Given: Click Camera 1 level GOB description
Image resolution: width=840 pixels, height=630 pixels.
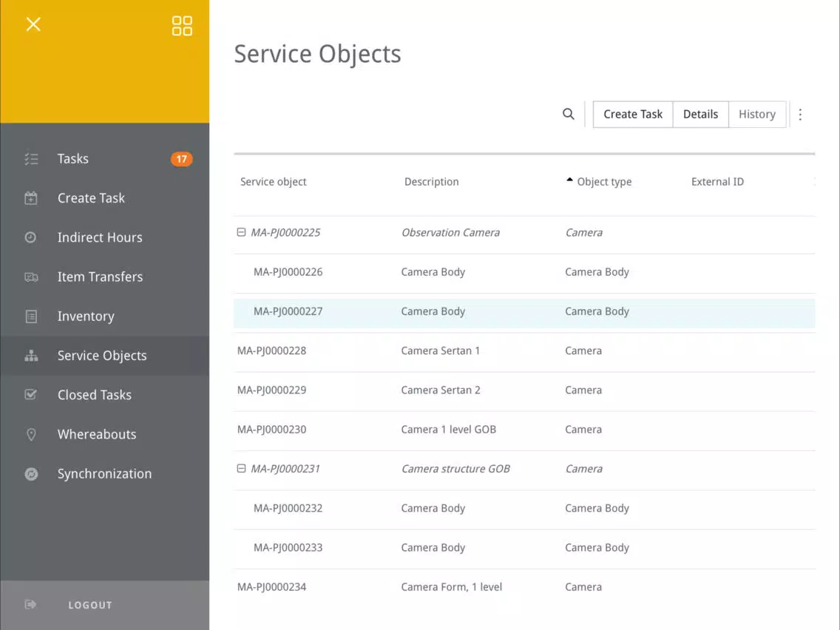Looking at the screenshot, I should pos(448,430).
